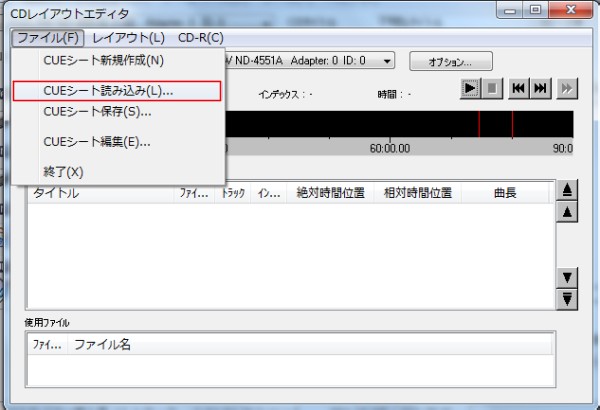The image size is (600, 410).
Task: Skip to next track
Action: [x=541, y=89]
